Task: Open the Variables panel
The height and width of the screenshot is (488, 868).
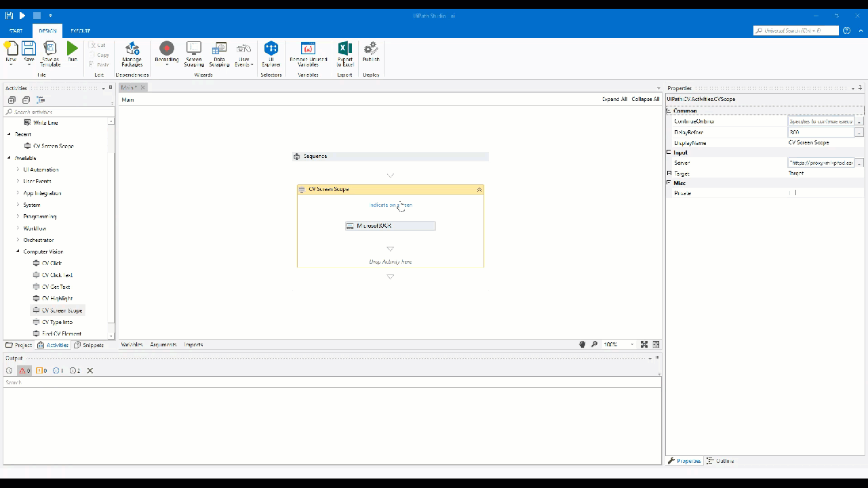Action: coord(132,344)
